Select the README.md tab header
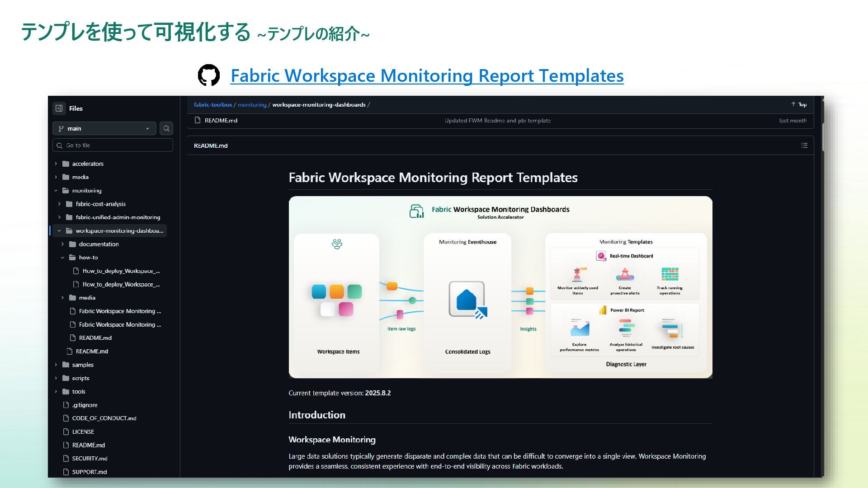This screenshot has height=488, width=868. tap(211, 145)
